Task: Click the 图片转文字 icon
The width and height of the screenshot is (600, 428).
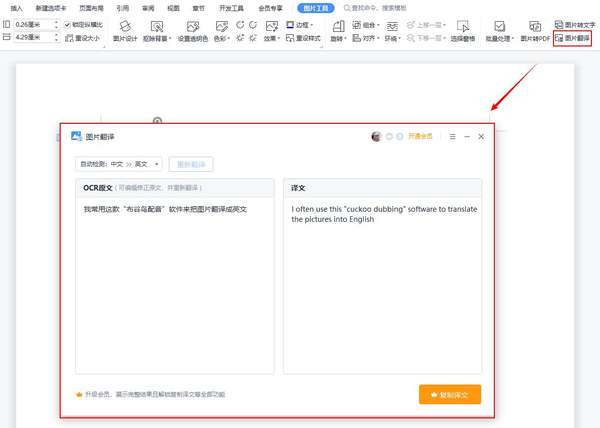Action: [x=571, y=23]
